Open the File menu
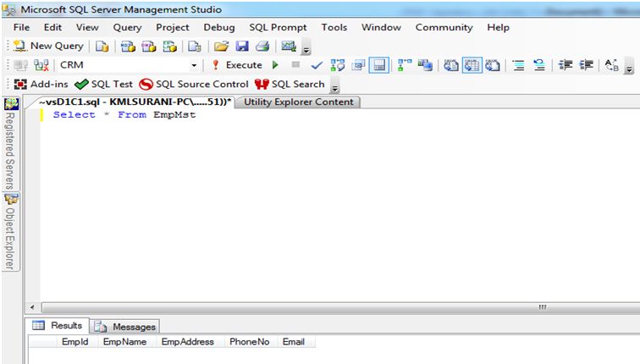The image size is (640, 364). [x=21, y=27]
